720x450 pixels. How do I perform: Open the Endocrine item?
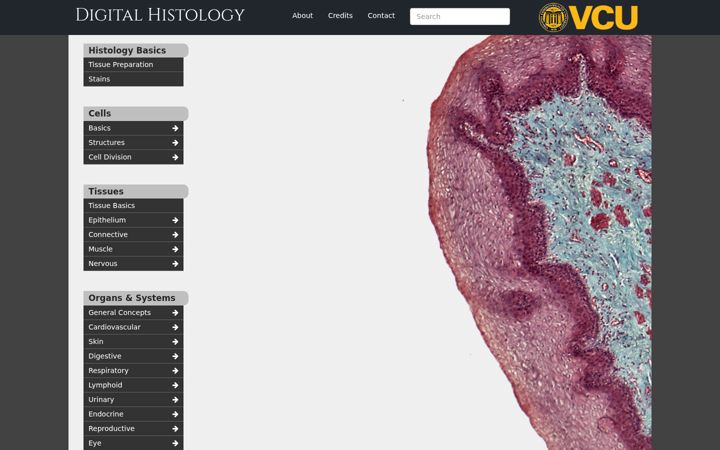coord(133,414)
